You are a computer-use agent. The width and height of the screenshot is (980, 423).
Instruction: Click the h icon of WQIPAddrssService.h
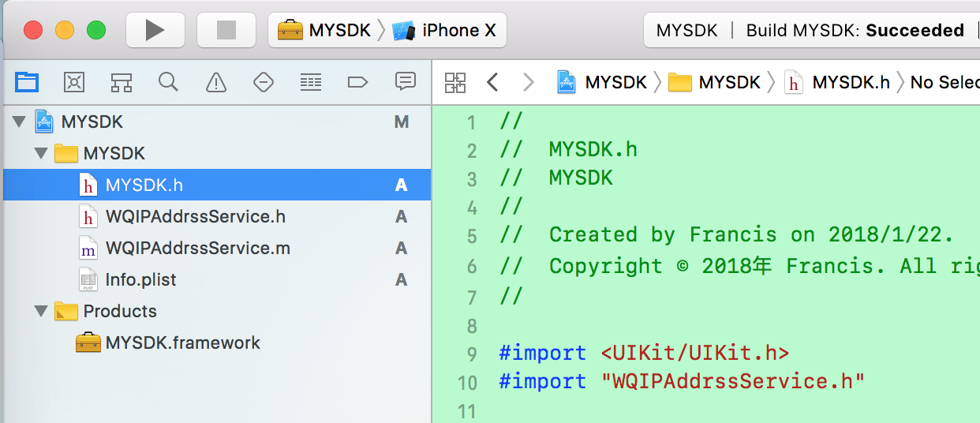88,216
